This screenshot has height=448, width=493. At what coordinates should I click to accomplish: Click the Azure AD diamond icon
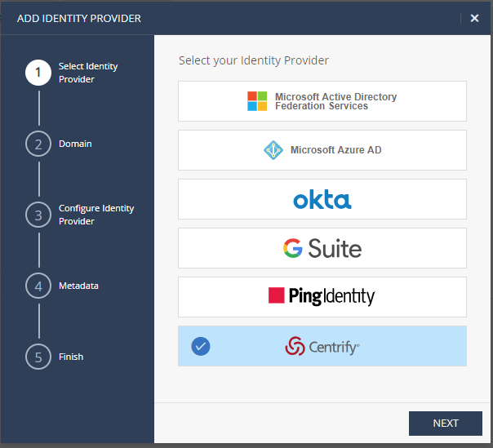tap(273, 150)
